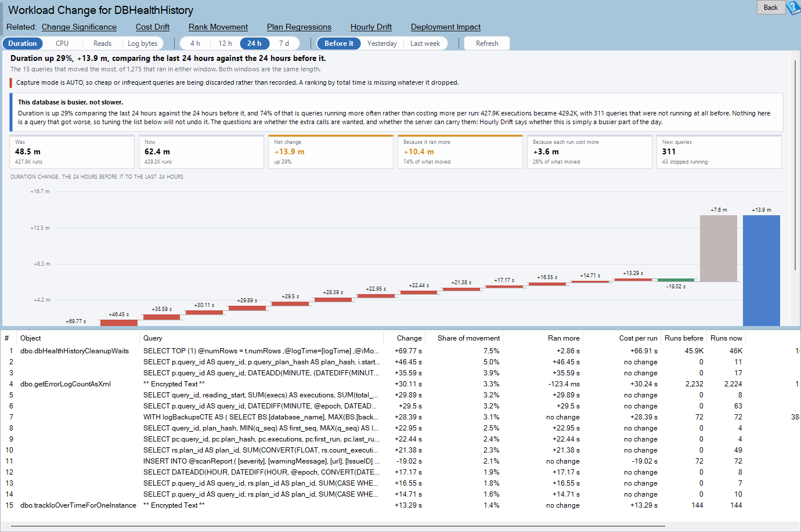Select row dbo.trackIoOverTimeForOneInstance
This screenshot has height=532, width=801.
[x=400, y=505]
